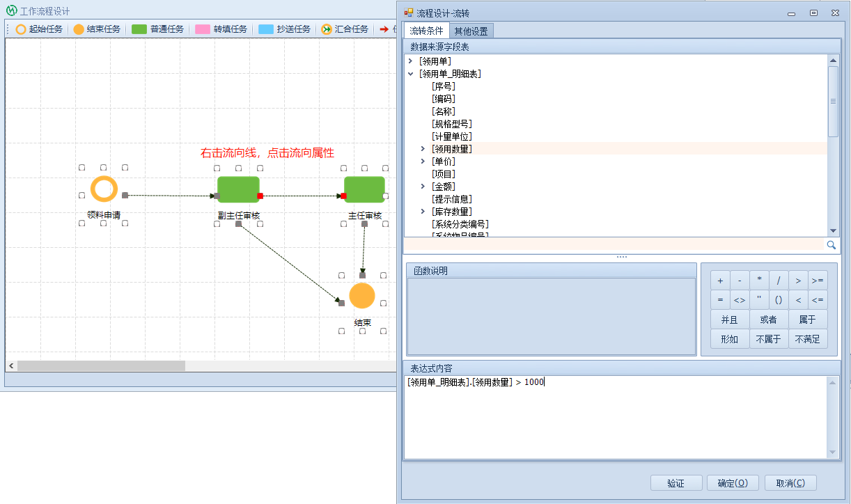The image size is (851, 504).
Task: Choose the green 普通任务 tool
Action: (x=158, y=29)
